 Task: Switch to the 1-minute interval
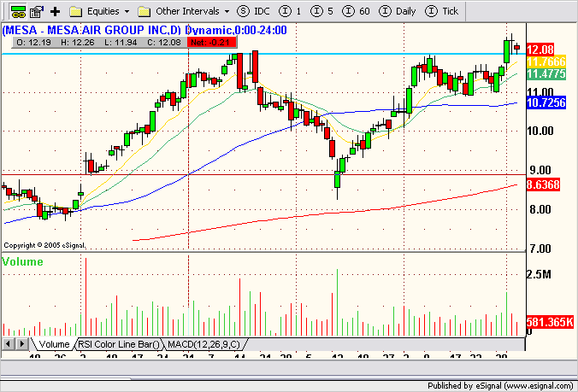(x=290, y=11)
